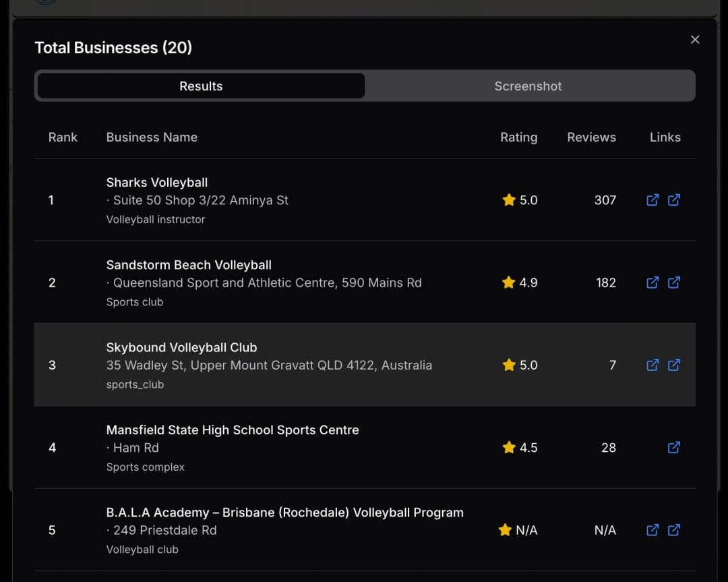The width and height of the screenshot is (728, 582).
Task: Click the Mansfield State High School business name
Action: pos(233,430)
